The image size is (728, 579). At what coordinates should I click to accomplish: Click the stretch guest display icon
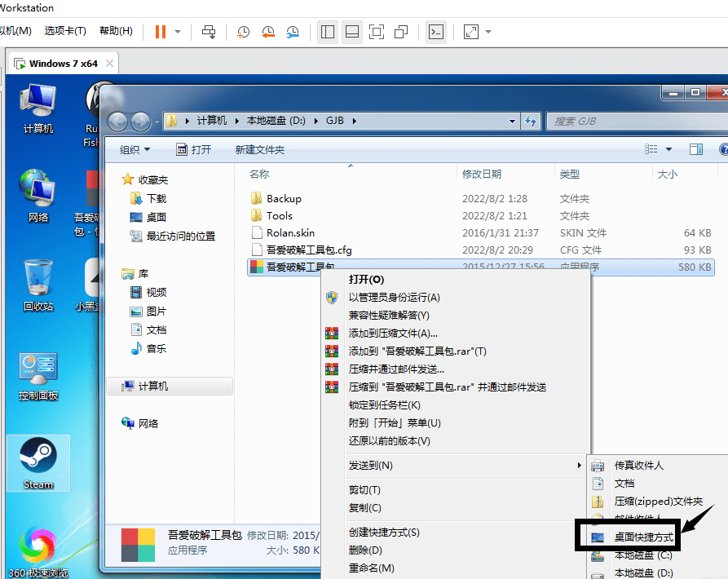coord(470,32)
